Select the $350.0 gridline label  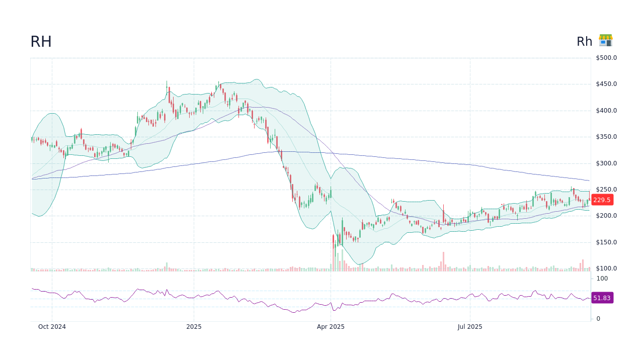pyautogui.click(x=605, y=136)
